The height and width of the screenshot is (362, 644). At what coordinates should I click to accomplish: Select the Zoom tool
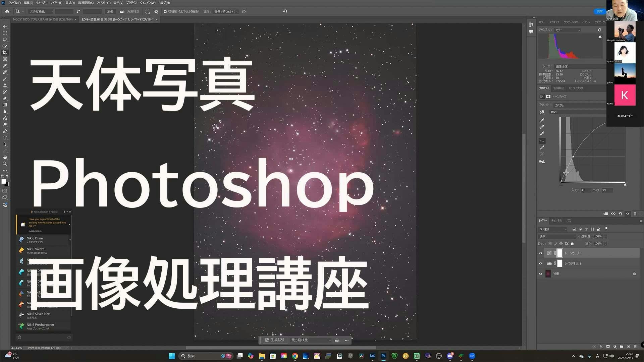[x=5, y=164]
